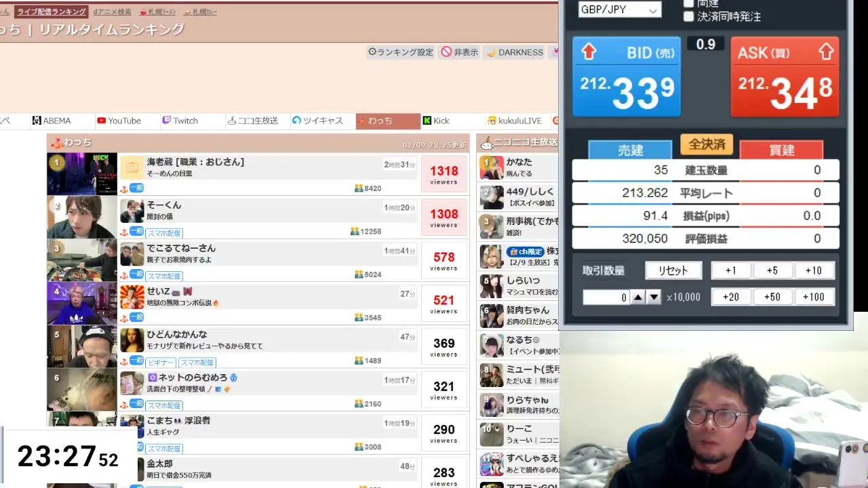Open rank 3 thumbnail of でこるてねーさん

[x=82, y=260]
